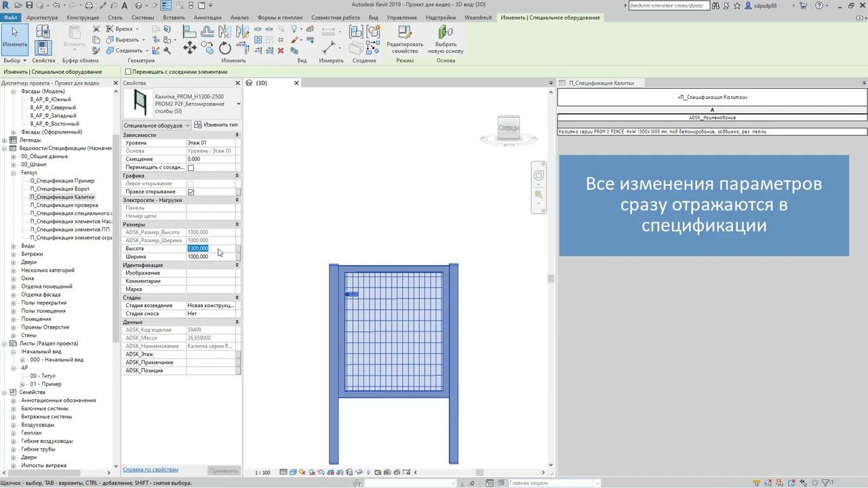Click the favorites star icon in title bar
This screenshot has height=488, width=868.
coord(737,5)
